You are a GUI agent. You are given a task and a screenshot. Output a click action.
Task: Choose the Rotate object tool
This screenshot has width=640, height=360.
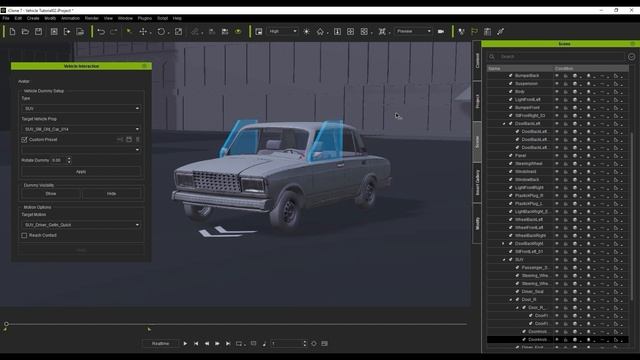pyautogui.click(x=161, y=31)
